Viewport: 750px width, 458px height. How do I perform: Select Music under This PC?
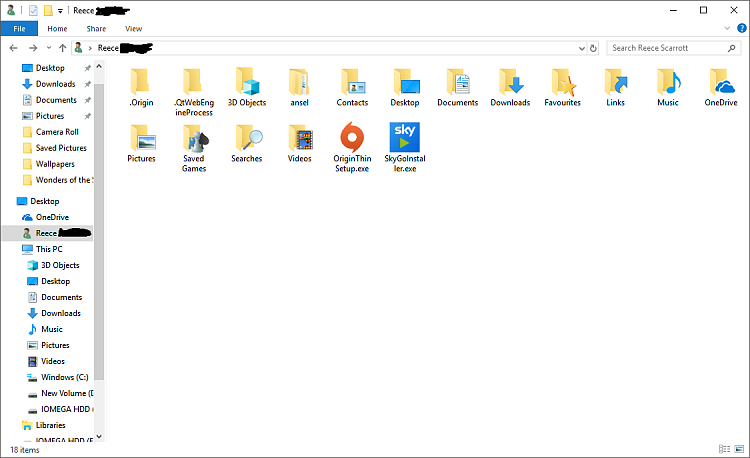point(52,329)
